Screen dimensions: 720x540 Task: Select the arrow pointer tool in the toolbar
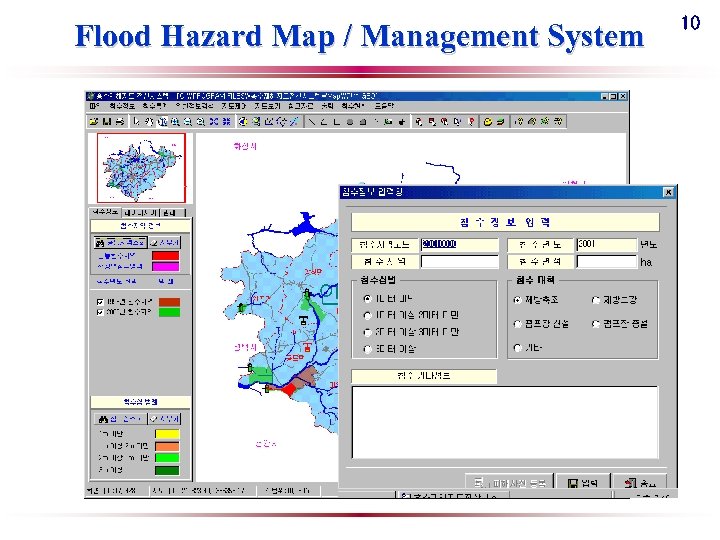pyautogui.click(x=137, y=122)
